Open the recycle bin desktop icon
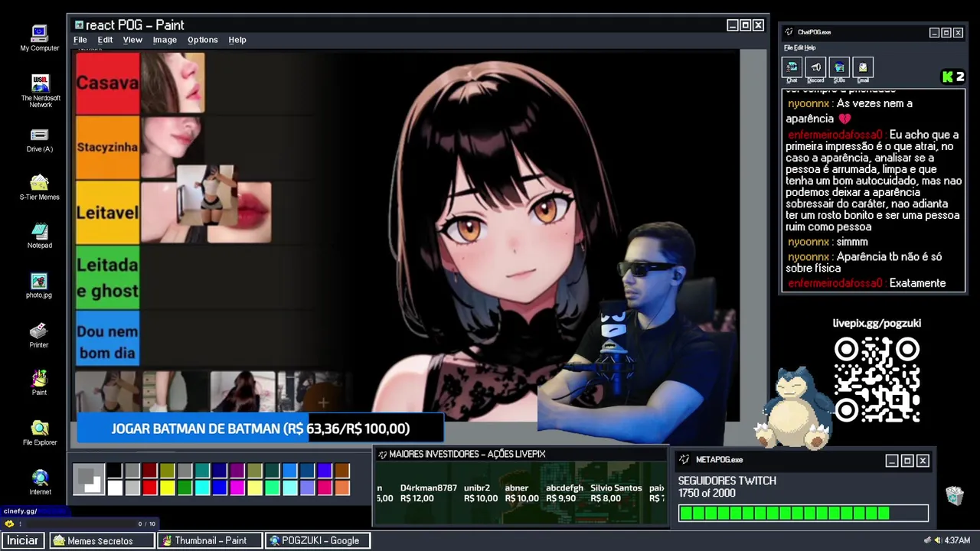The height and width of the screenshot is (551, 980). (954, 496)
